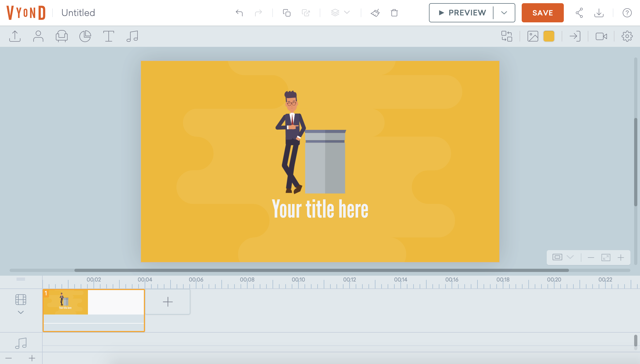Screen dimensions: 640x364
Task: Open the Scene transition (enter arrow) icon
Action: coord(575,36)
